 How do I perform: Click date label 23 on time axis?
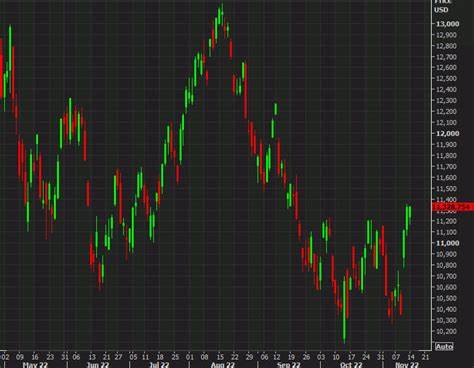click(50, 357)
